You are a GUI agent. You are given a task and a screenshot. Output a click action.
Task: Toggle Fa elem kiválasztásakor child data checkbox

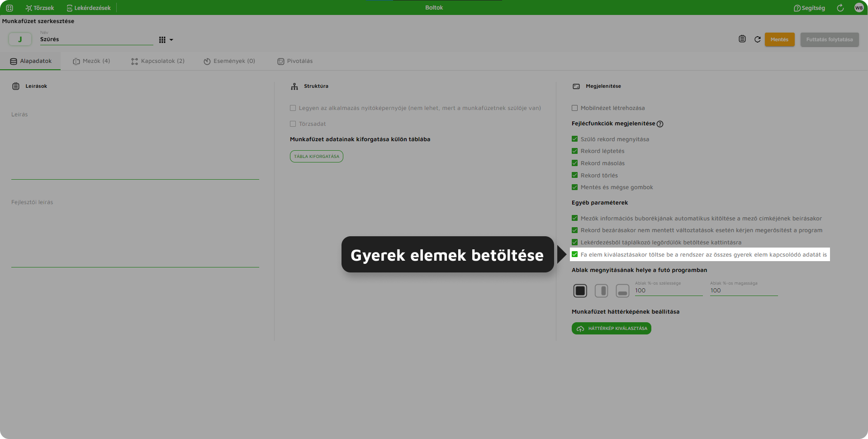(574, 254)
